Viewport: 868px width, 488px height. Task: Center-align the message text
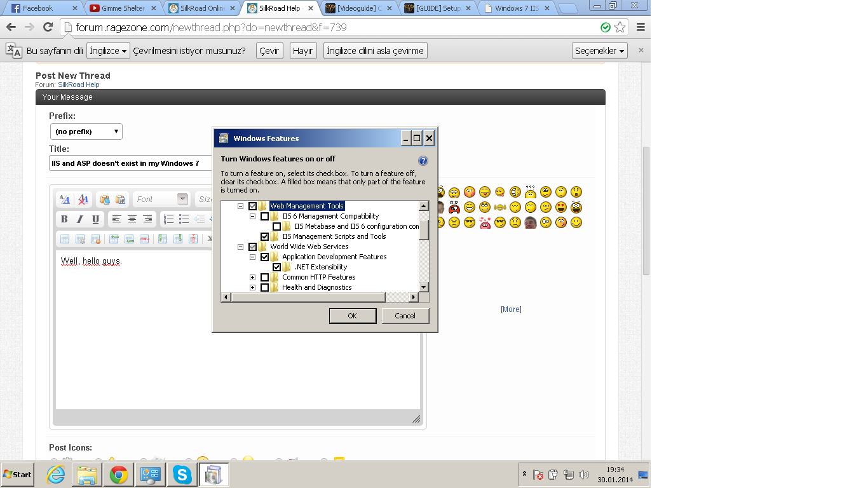(x=132, y=219)
